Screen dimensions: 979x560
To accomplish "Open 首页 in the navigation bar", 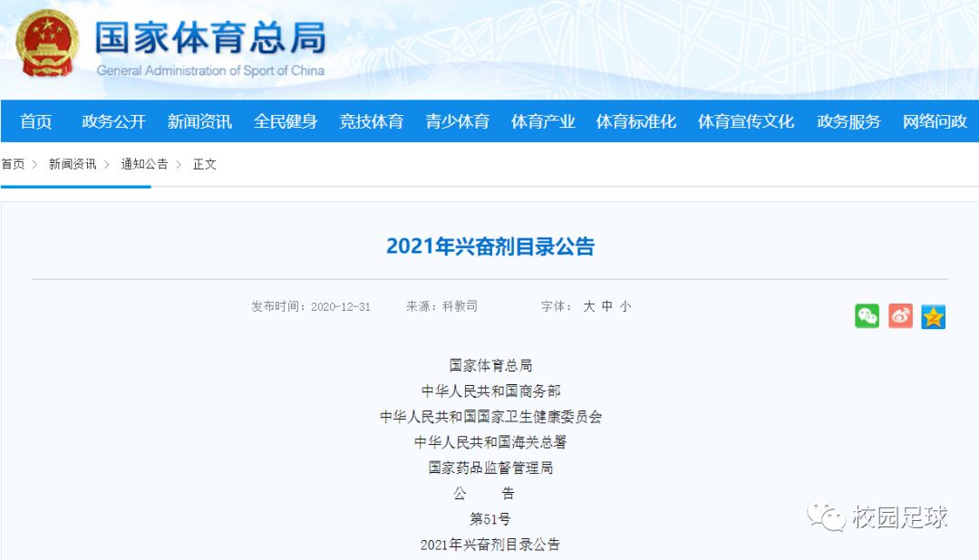I will coord(36,121).
